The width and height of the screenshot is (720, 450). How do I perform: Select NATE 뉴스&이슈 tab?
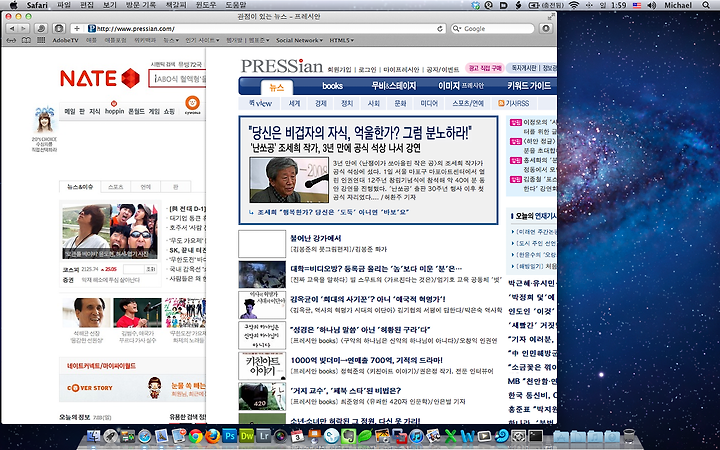tap(80, 187)
